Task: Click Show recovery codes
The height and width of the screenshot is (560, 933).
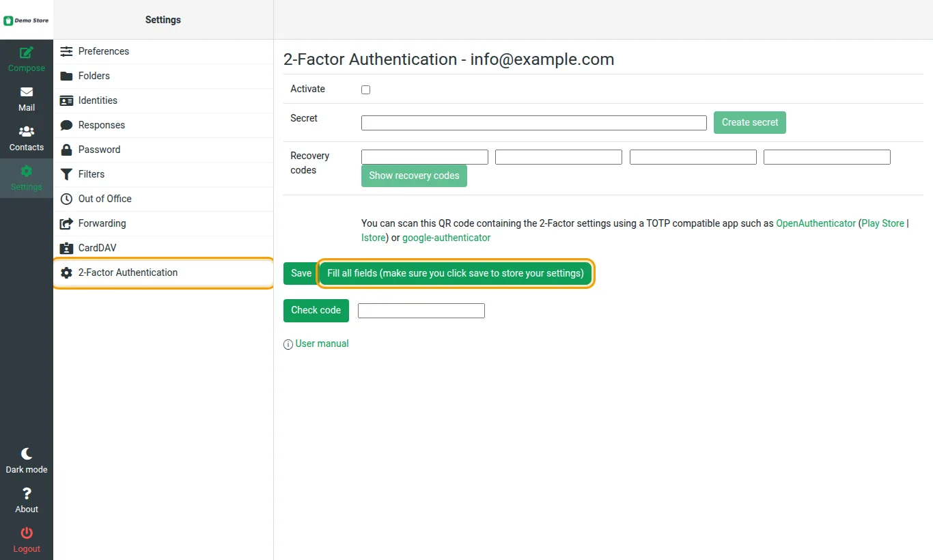Action: (x=414, y=176)
